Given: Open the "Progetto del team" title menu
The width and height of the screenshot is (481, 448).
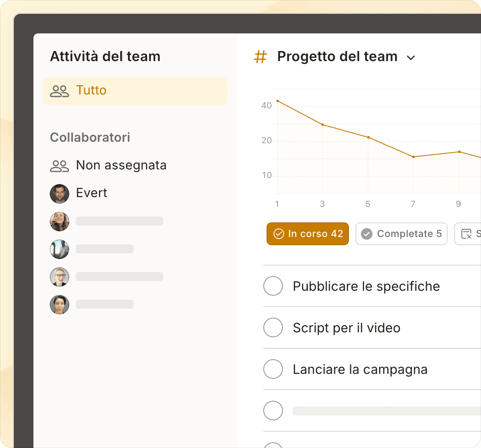Looking at the screenshot, I should pyautogui.click(x=337, y=57).
